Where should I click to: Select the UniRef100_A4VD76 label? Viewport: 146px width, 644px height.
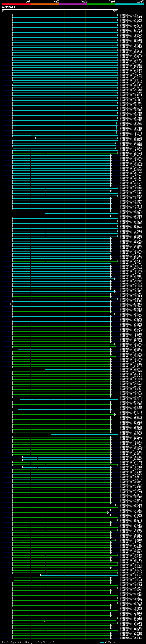coord(131,620)
